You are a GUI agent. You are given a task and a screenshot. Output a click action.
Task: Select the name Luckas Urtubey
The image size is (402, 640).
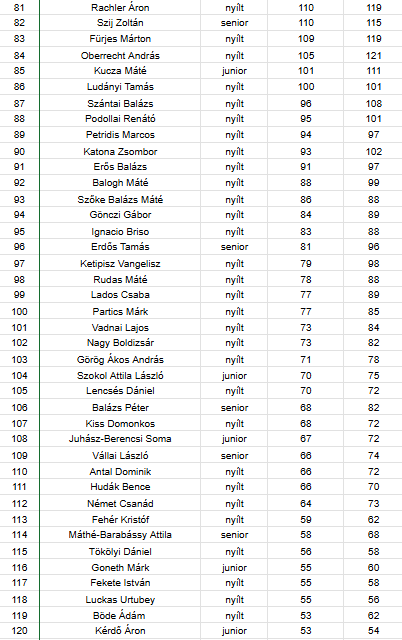point(120,600)
